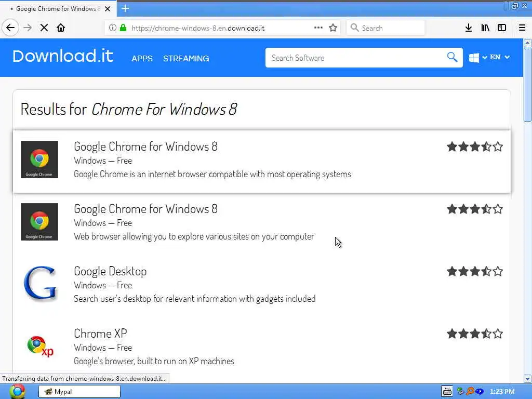This screenshot has width=532, height=399.
Task: Click 'Google Chrome is an internet browser' description
Action: [212, 174]
